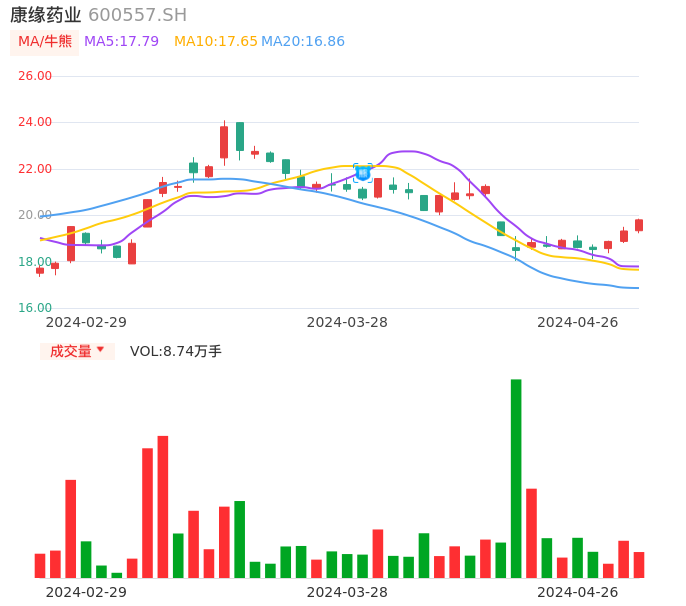Click the stock code 600557.SH
This screenshot has height=606, width=686.
pyautogui.click(x=138, y=15)
